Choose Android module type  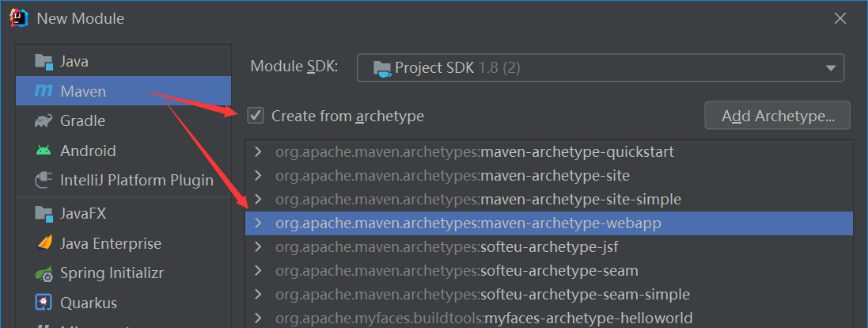(123, 151)
